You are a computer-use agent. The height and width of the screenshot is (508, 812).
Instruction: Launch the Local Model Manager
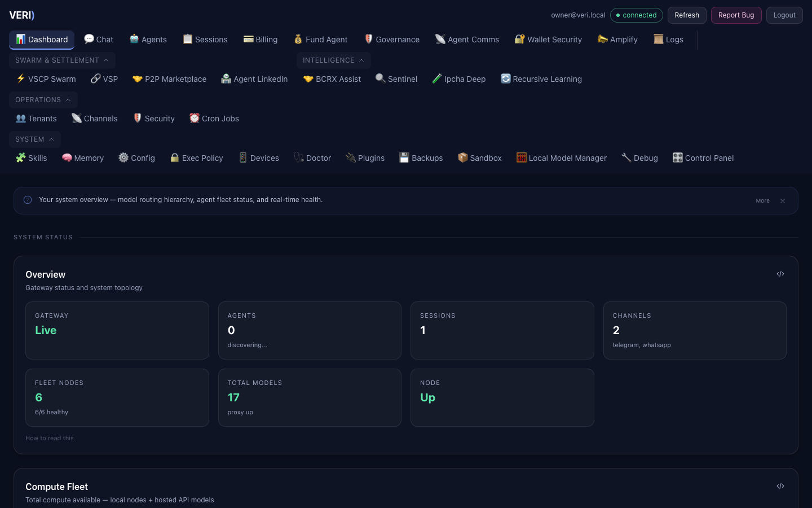pos(561,158)
